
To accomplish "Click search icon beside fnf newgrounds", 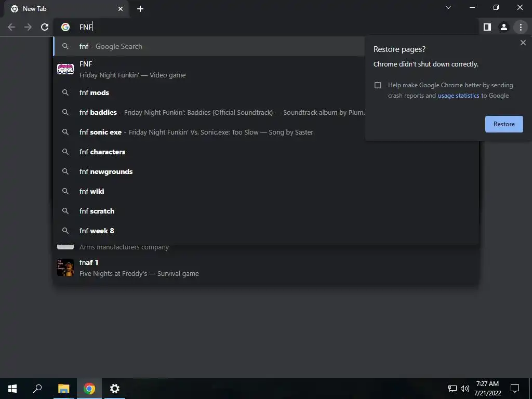I will point(65,171).
